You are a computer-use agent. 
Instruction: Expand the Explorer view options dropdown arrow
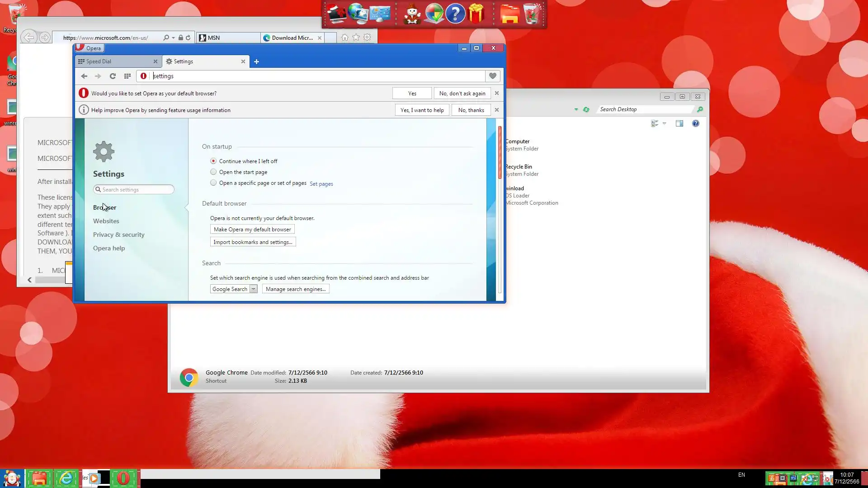point(664,123)
